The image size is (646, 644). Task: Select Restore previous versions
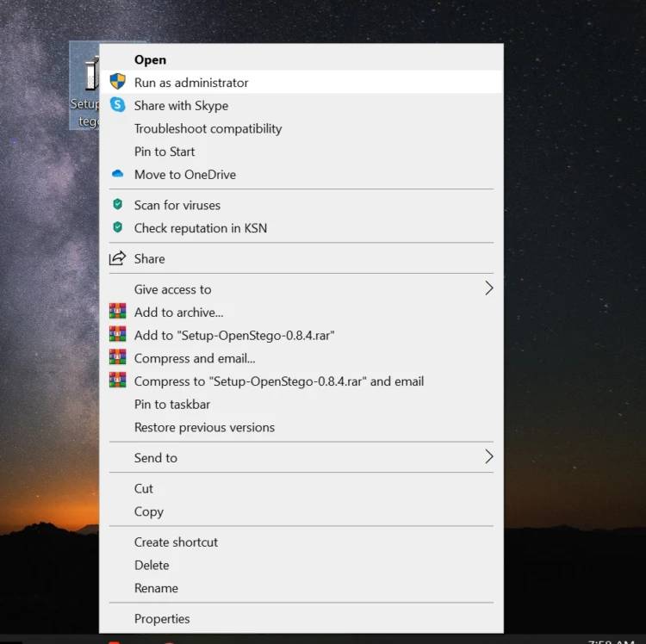204,427
